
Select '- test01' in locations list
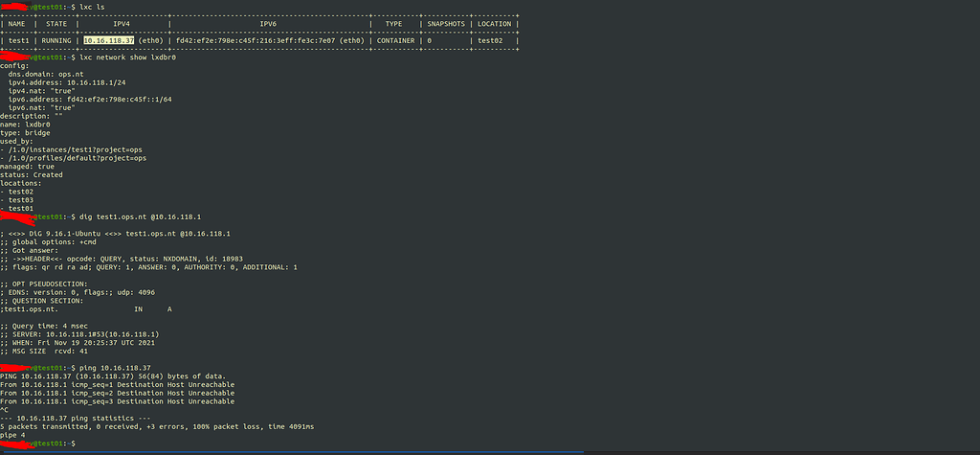(17, 209)
